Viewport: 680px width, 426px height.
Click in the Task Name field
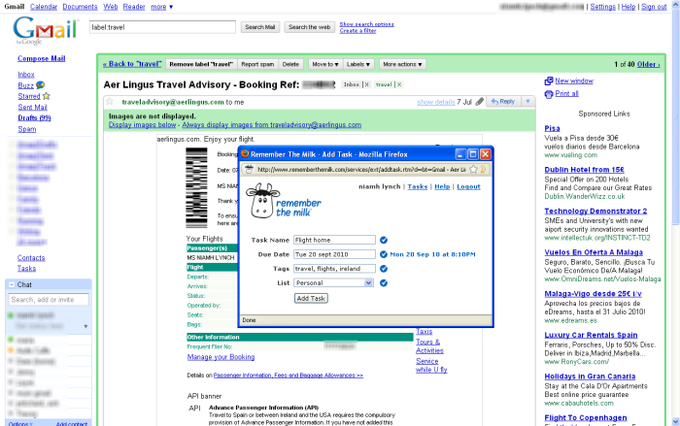point(334,240)
